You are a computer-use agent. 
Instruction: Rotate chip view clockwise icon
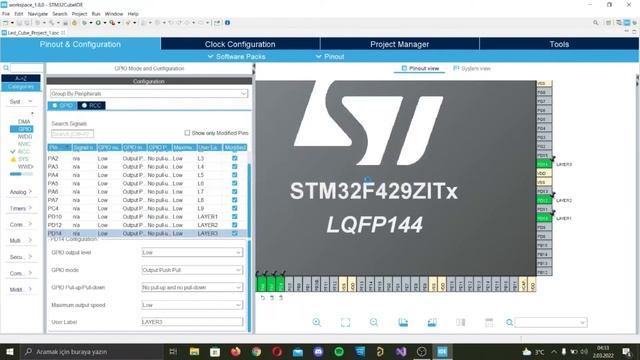403,322
